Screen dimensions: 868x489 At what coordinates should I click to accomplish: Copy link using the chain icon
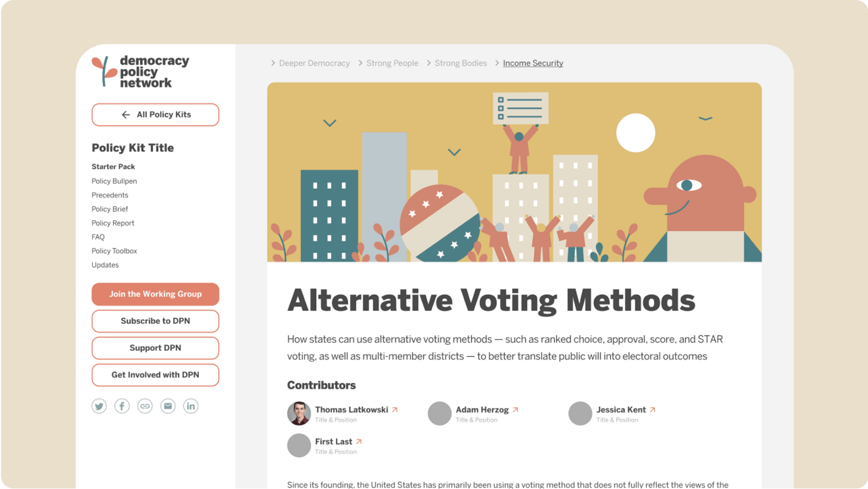(145, 406)
